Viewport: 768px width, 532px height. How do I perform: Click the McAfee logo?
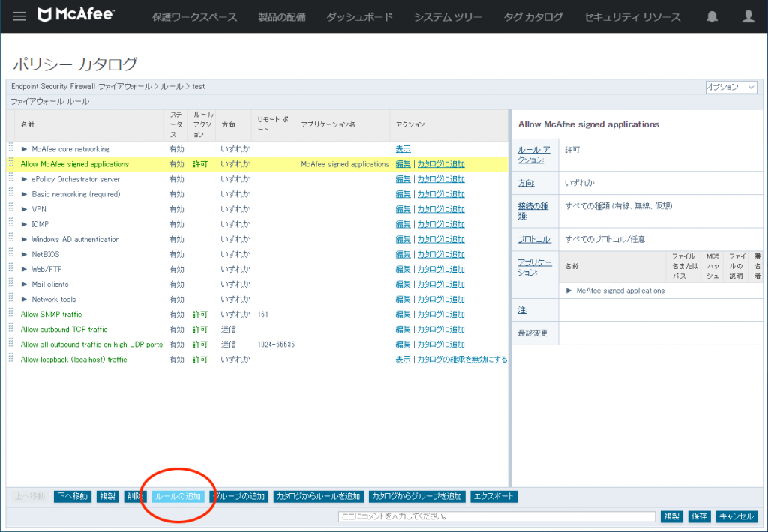click(76, 15)
